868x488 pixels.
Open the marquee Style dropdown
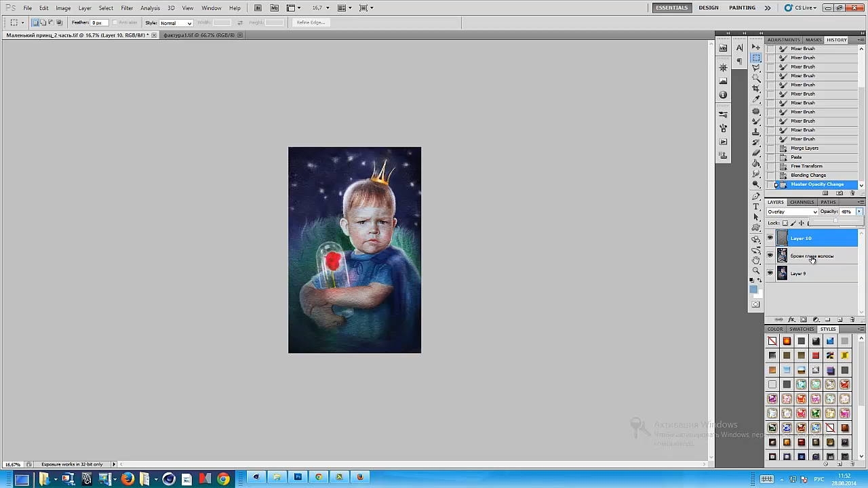pyautogui.click(x=176, y=23)
